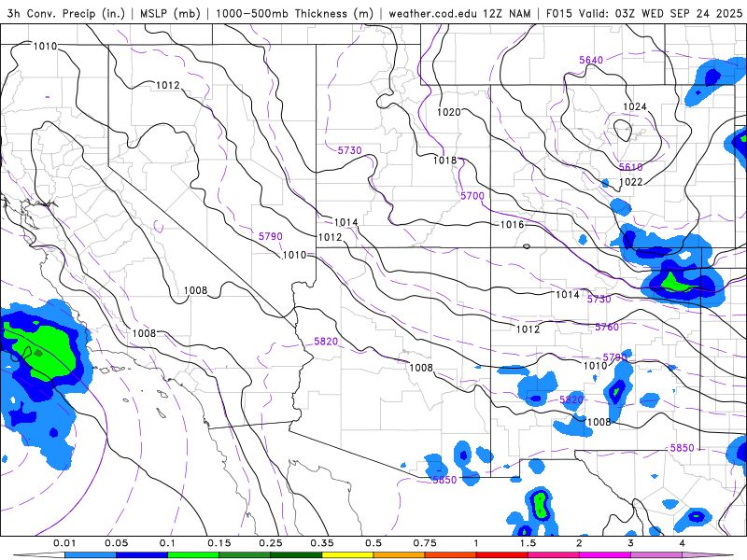
Task: Click the '0.01' legend value
Action: point(64,543)
